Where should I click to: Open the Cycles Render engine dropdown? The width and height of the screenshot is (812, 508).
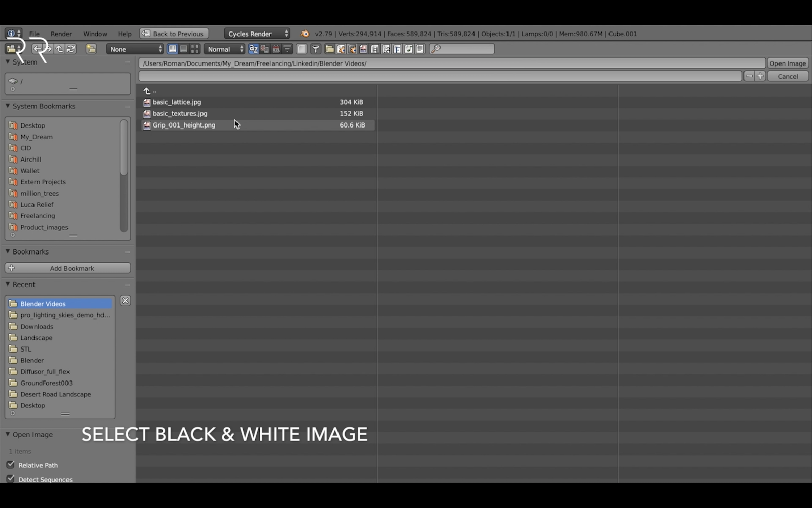pos(256,33)
